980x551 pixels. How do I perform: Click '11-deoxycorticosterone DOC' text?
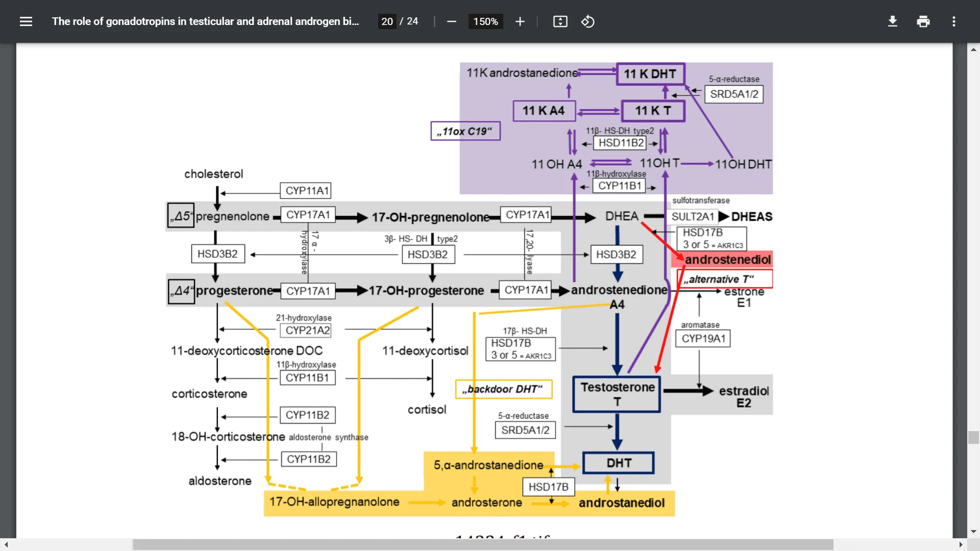tap(247, 351)
